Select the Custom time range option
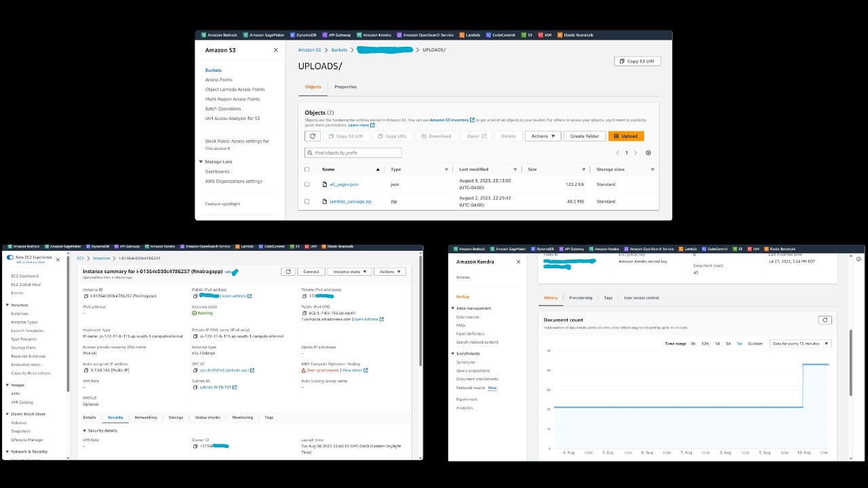The image size is (868, 488). [x=755, y=344]
